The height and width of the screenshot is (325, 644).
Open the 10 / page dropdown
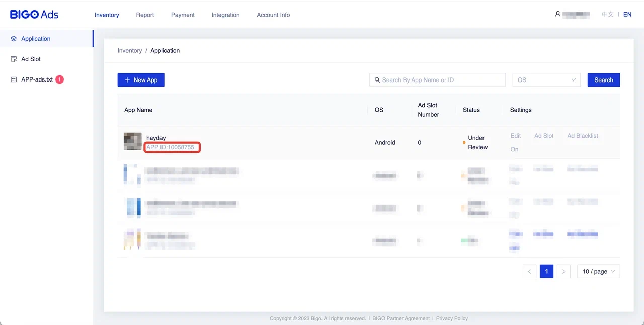(598, 272)
